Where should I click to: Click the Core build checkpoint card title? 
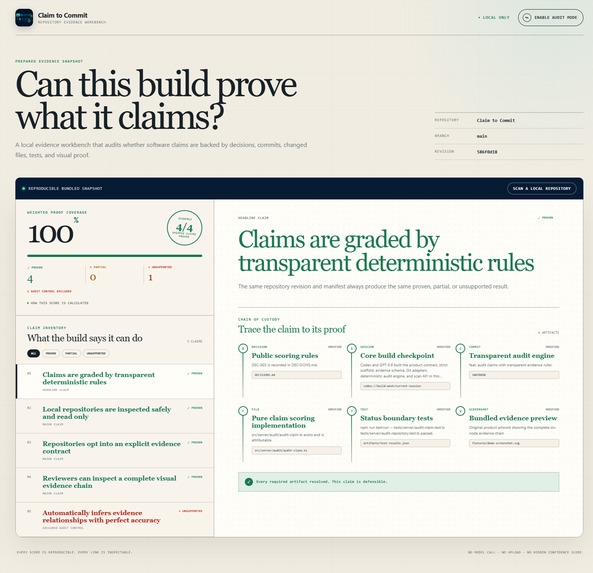[397, 356]
